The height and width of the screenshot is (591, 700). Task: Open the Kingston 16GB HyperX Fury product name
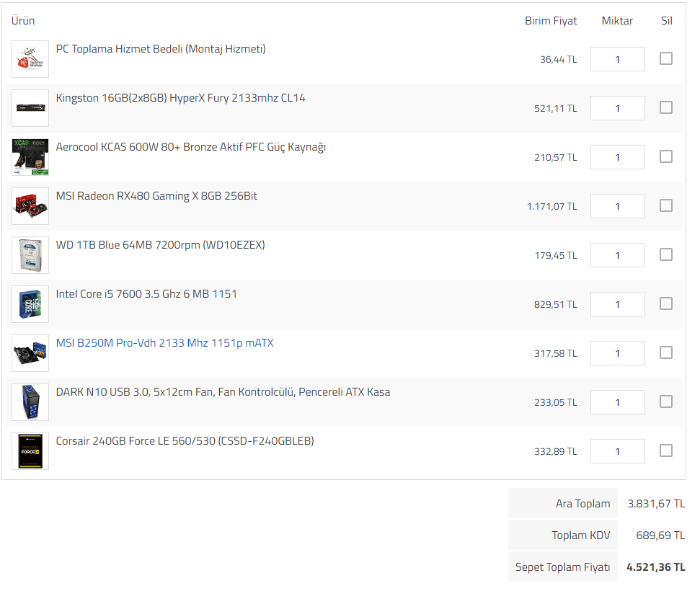pyautogui.click(x=180, y=98)
